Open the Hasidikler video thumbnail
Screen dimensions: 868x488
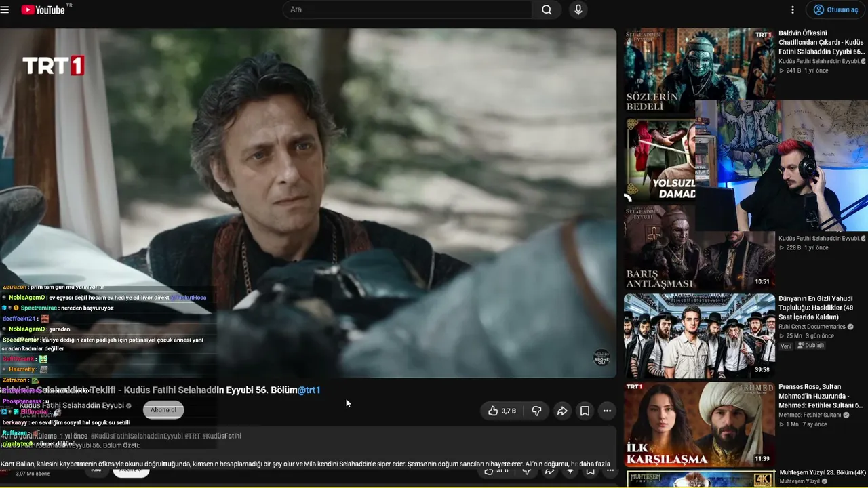click(699, 335)
